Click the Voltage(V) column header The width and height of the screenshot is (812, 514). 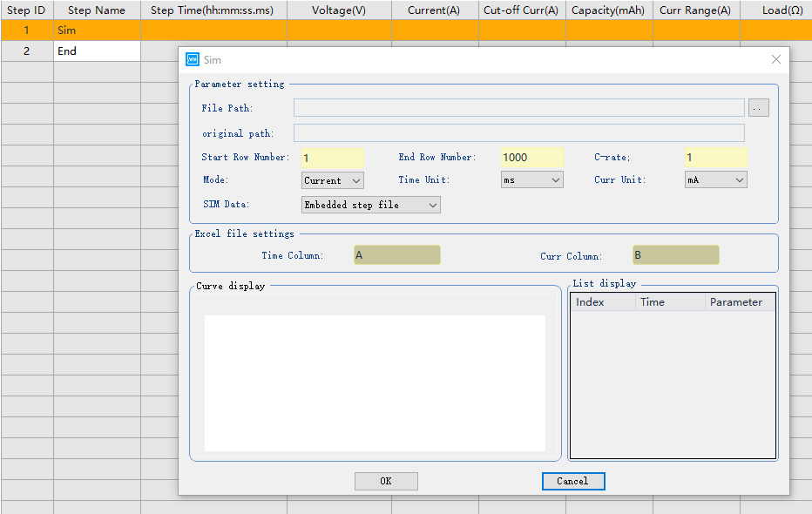[339, 10]
